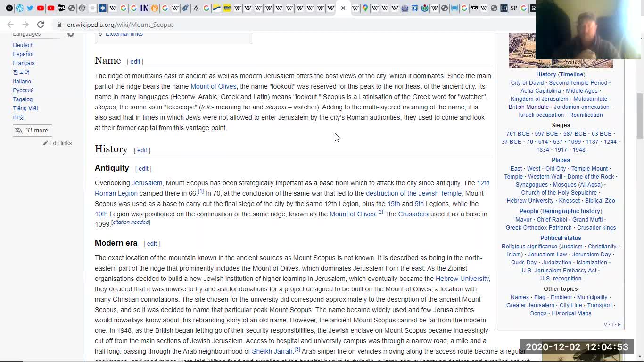Open Timeline link in navbox

[571, 74]
